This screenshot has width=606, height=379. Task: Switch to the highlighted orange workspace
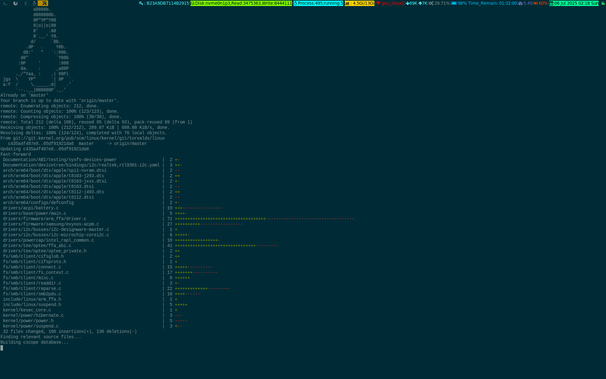click(x=43, y=3)
